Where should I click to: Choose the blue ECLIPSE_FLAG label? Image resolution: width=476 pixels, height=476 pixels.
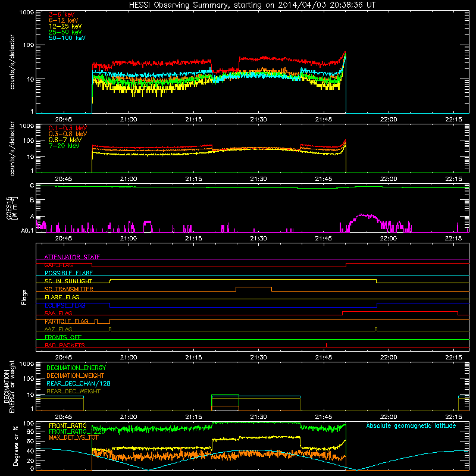[x=65, y=305]
